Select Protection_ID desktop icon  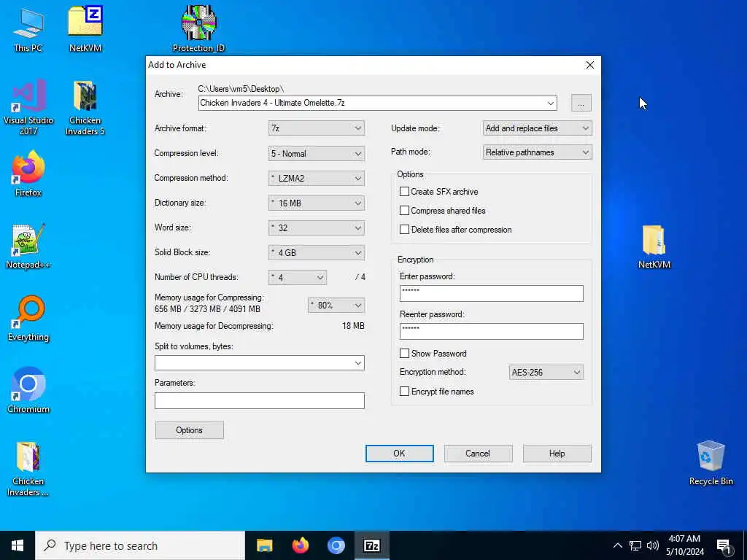(198, 29)
